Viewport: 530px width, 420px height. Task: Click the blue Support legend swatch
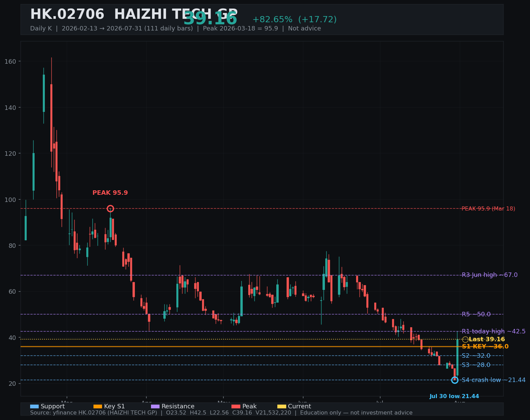point(34,407)
